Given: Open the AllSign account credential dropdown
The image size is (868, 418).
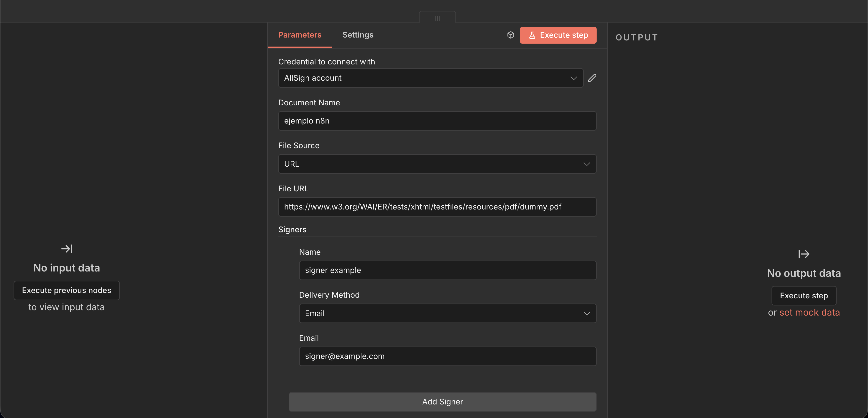Looking at the screenshot, I should tap(431, 78).
